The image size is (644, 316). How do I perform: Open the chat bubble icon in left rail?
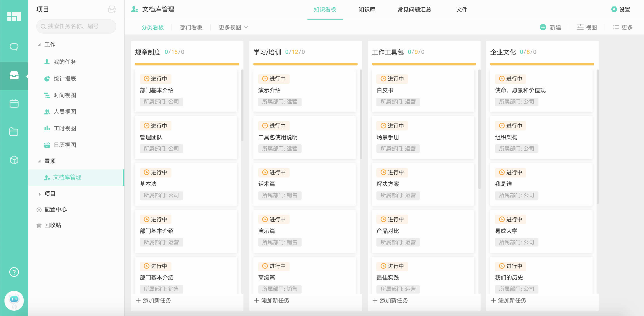14,47
